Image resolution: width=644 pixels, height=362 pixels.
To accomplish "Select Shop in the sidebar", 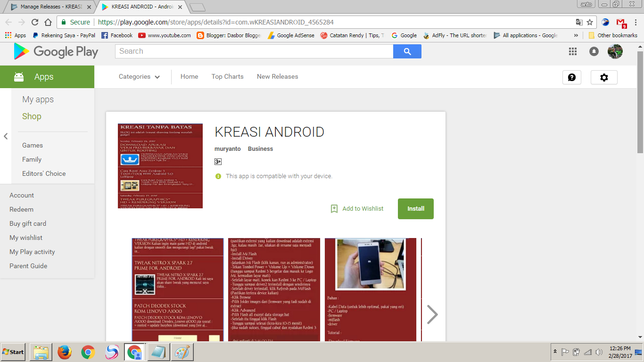I will (x=32, y=116).
